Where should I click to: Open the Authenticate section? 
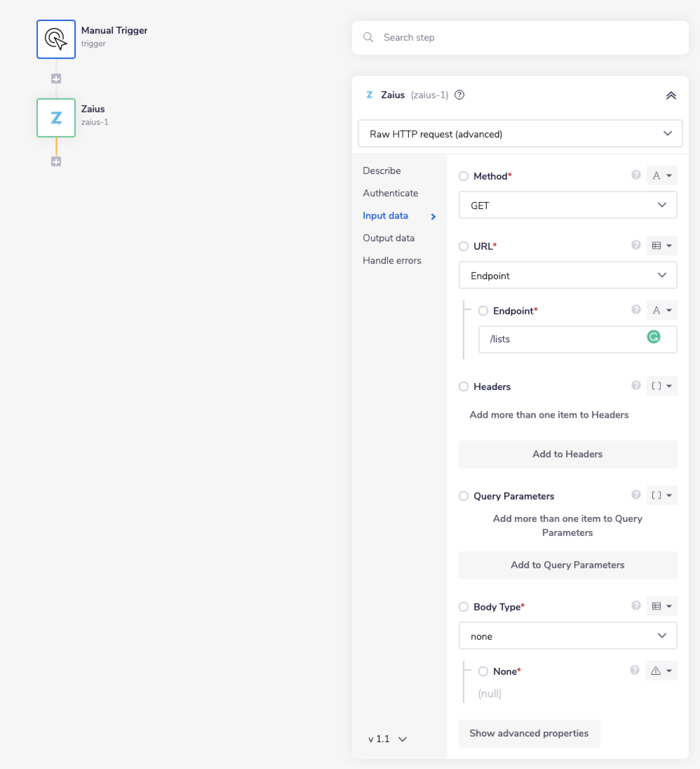[x=390, y=193]
